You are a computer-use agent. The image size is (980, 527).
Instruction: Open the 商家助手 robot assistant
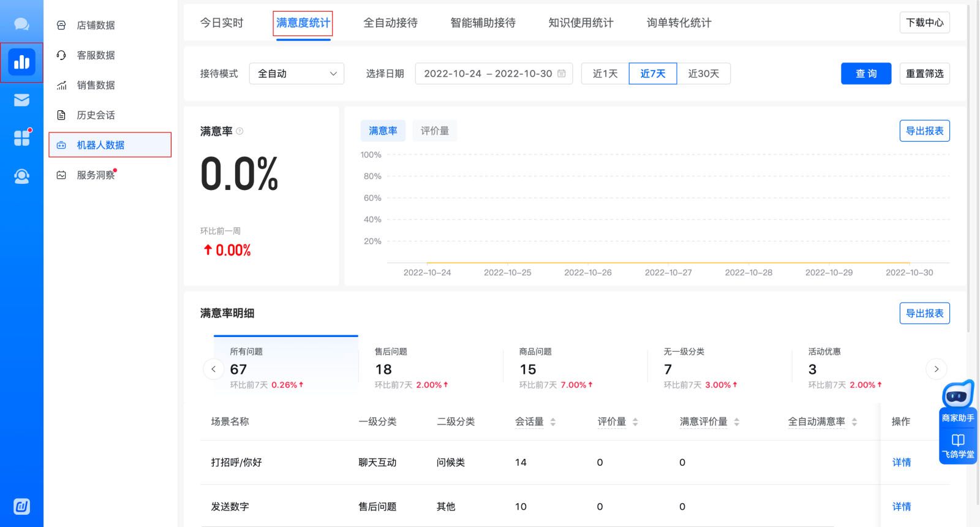(x=958, y=401)
